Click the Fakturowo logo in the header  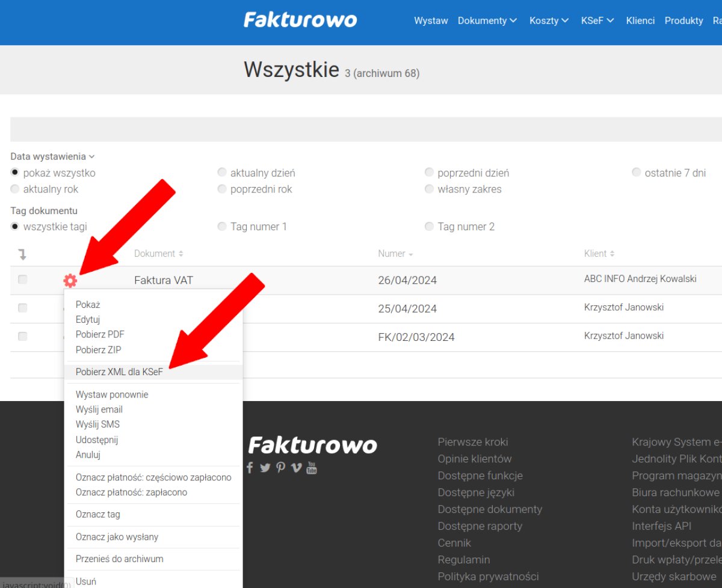pyautogui.click(x=300, y=20)
